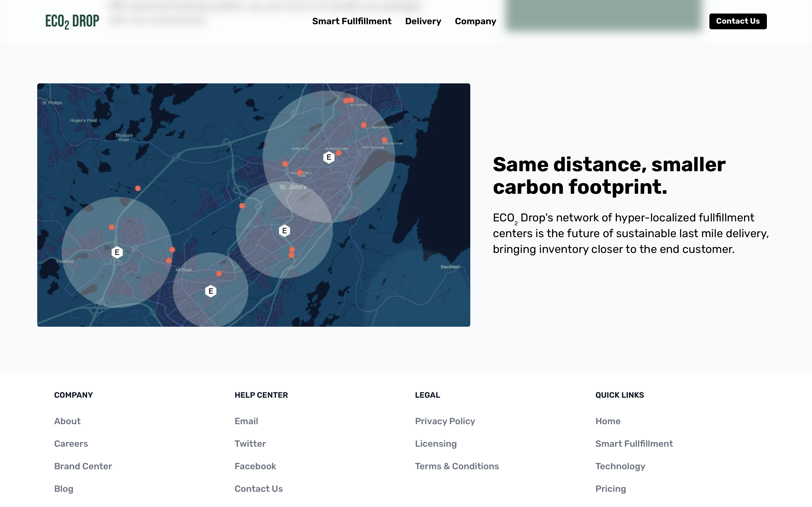
Task: Open the Brand Center link
Action: click(83, 466)
